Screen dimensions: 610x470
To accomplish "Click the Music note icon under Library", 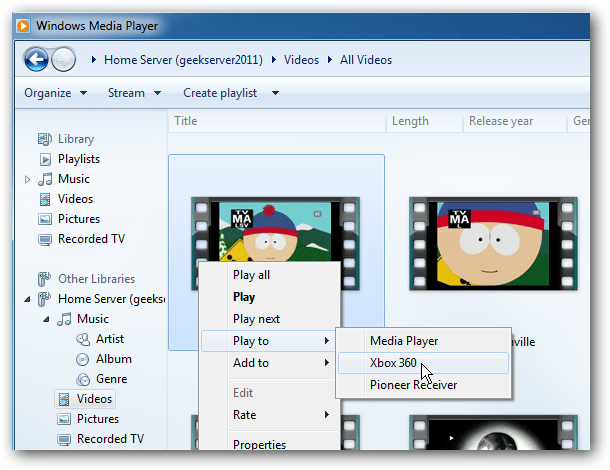I will (x=45, y=179).
